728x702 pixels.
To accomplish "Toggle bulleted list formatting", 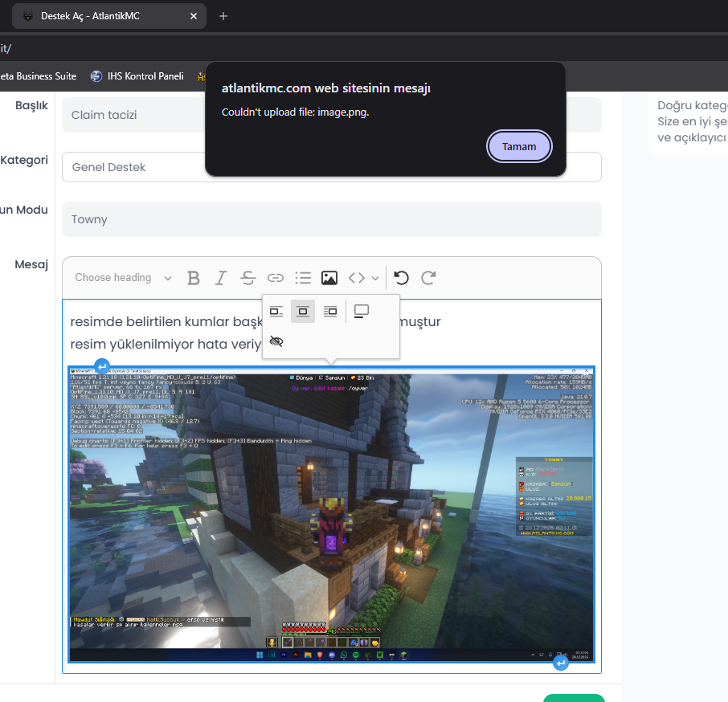I will pos(303,278).
